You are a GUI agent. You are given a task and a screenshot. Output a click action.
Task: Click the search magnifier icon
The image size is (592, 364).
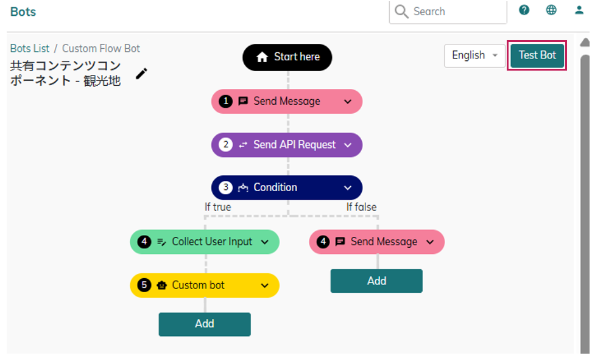(x=401, y=12)
